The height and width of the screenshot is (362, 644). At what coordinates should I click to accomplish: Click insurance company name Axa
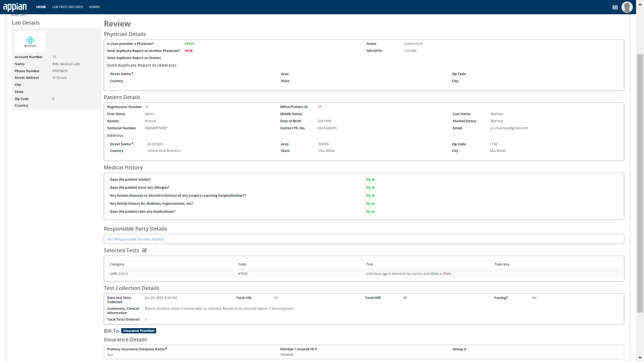[110, 355]
